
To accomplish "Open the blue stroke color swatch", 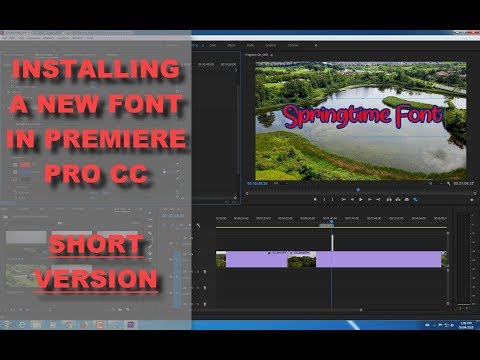I will [x=26, y=172].
